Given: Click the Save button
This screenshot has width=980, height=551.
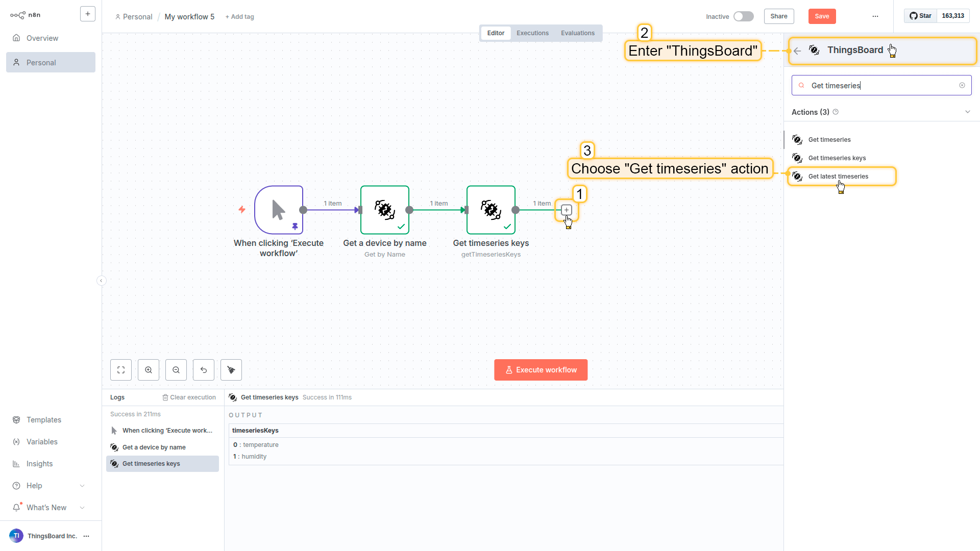Looking at the screenshot, I should tap(822, 16).
